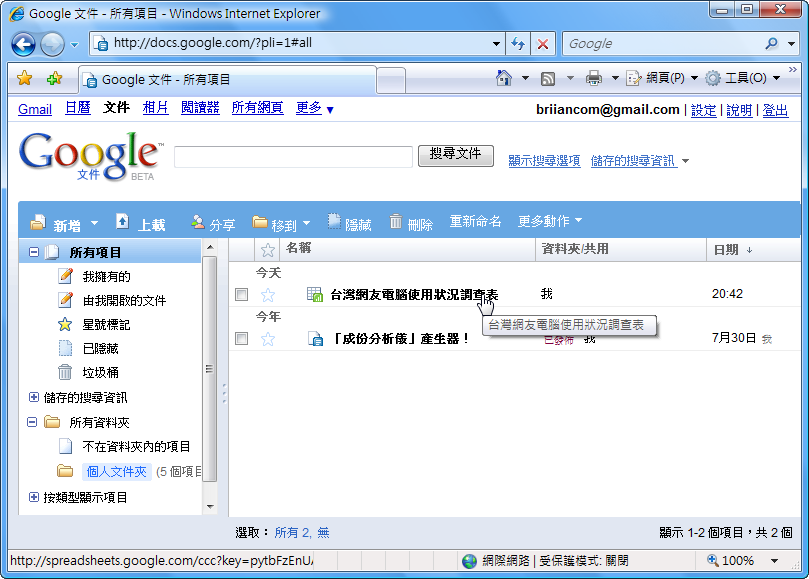
Task: Star the 成份分析儀 產生器 item
Action: click(x=268, y=339)
